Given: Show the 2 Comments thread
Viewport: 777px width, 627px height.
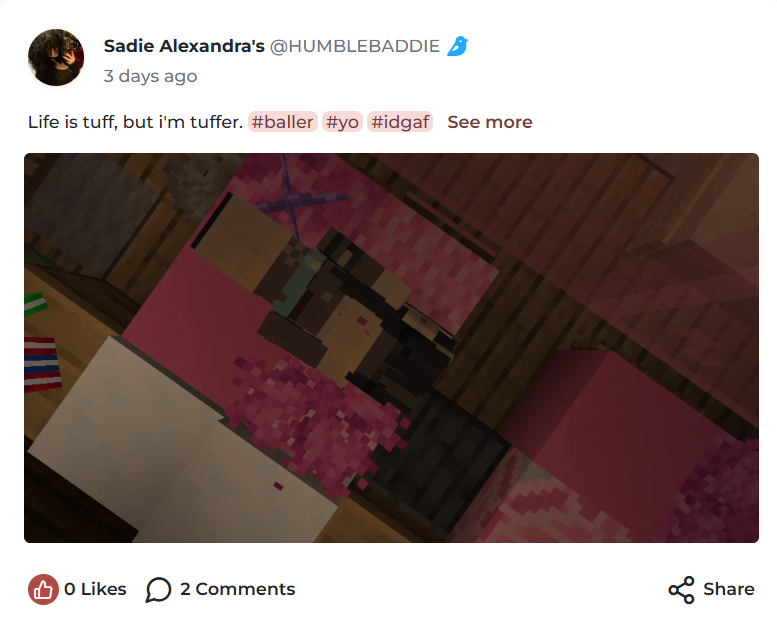Looking at the screenshot, I should point(237,589).
